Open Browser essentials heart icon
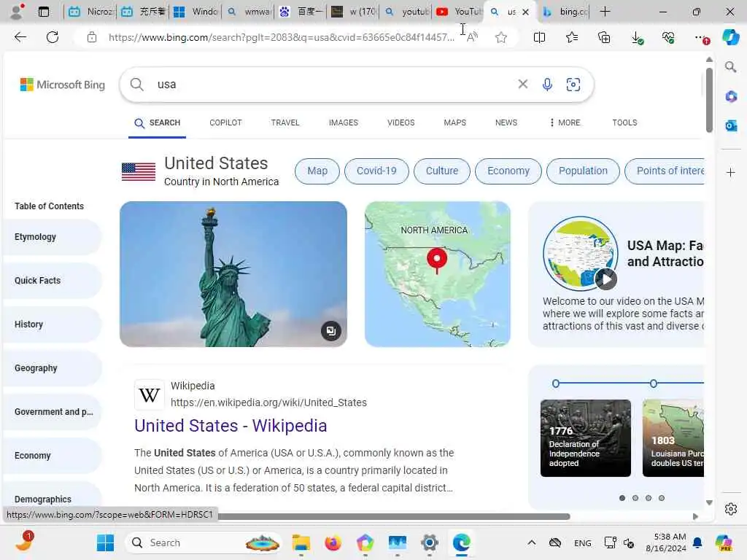 pos(669,38)
